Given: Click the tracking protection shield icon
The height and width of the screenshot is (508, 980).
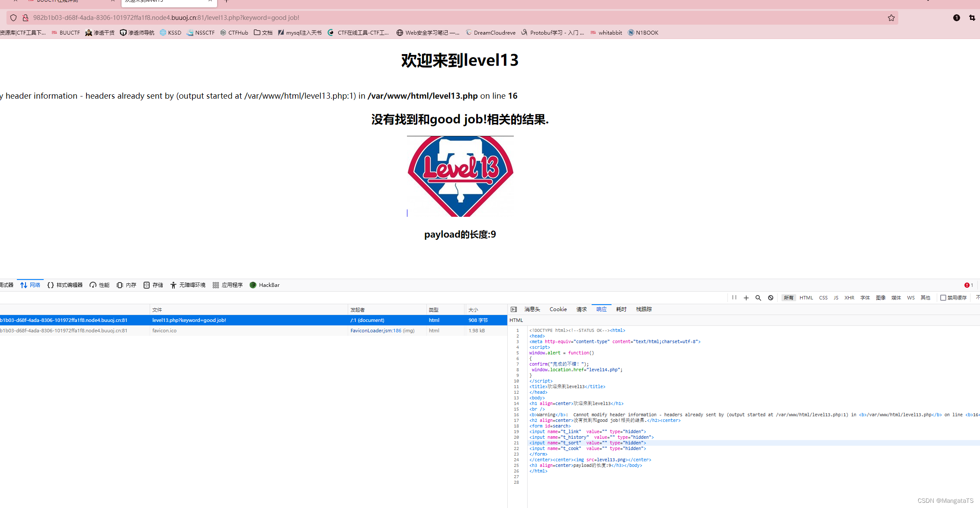Looking at the screenshot, I should (x=13, y=18).
